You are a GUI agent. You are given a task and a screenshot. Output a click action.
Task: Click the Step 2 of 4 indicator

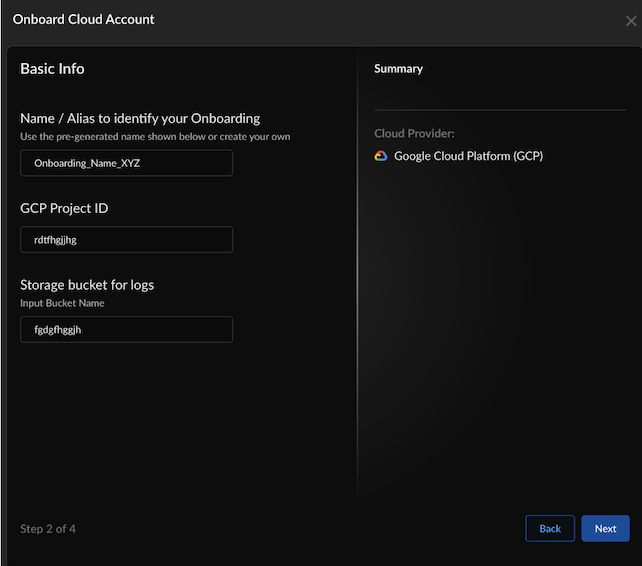point(48,528)
